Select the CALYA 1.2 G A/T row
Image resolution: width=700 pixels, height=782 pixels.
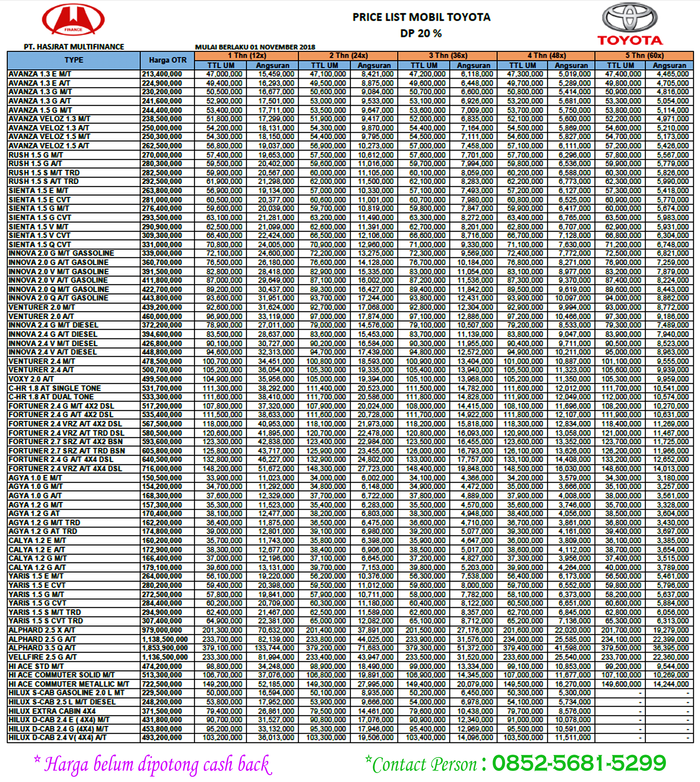tap(350, 568)
